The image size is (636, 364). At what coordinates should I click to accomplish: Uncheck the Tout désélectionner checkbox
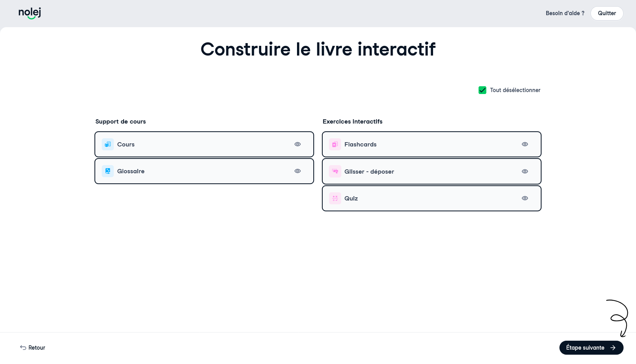[482, 90]
